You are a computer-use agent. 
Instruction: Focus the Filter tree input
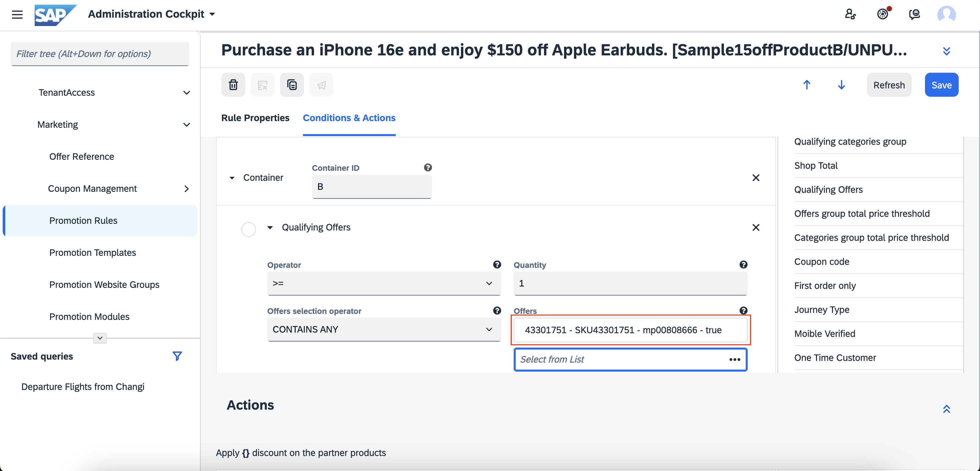[100, 54]
